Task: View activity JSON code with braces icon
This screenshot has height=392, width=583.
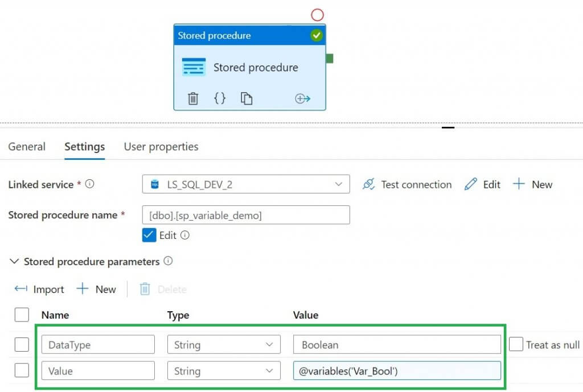Action: (x=220, y=98)
